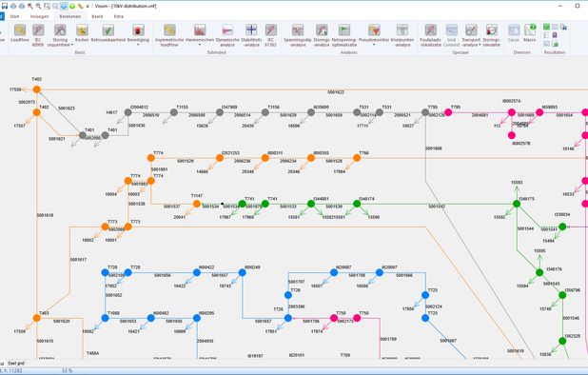Screen dimensions: 588x375
Task: Open the Extra ribbon tab
Action: pos(119,16)
